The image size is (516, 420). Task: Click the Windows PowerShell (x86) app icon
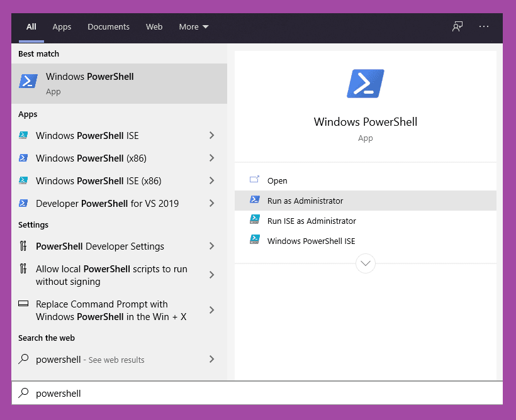[x=23, y=158]
